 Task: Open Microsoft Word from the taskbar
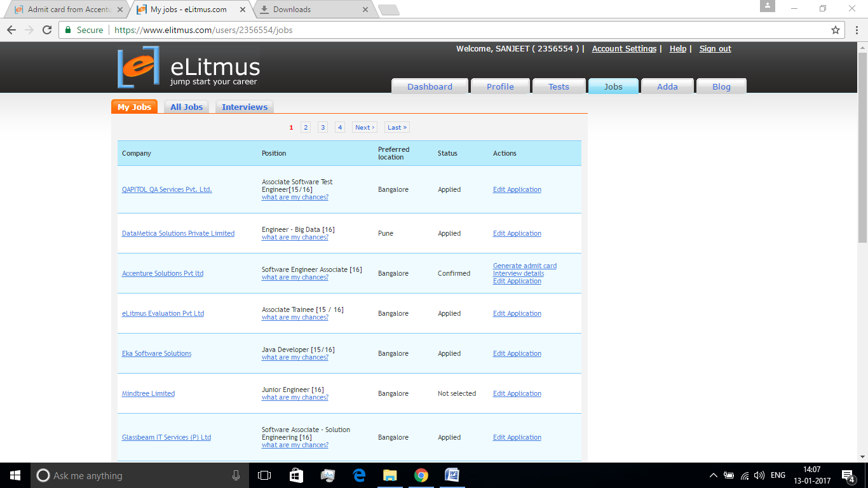coord(452,475)
